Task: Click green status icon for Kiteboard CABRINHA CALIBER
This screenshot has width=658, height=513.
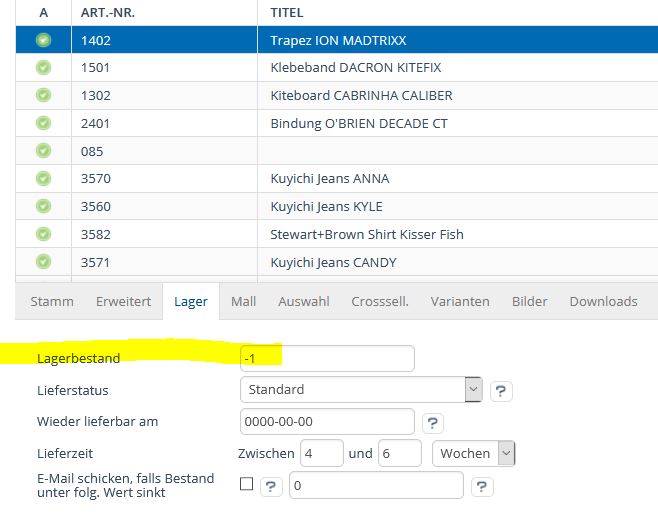Action: coord(43,96)
